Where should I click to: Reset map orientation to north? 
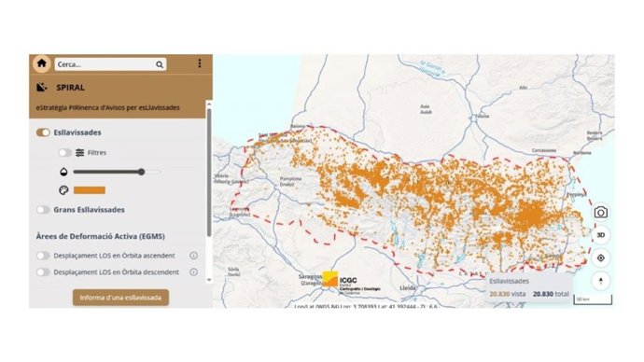pyautogui.click(x=601, y=281)
